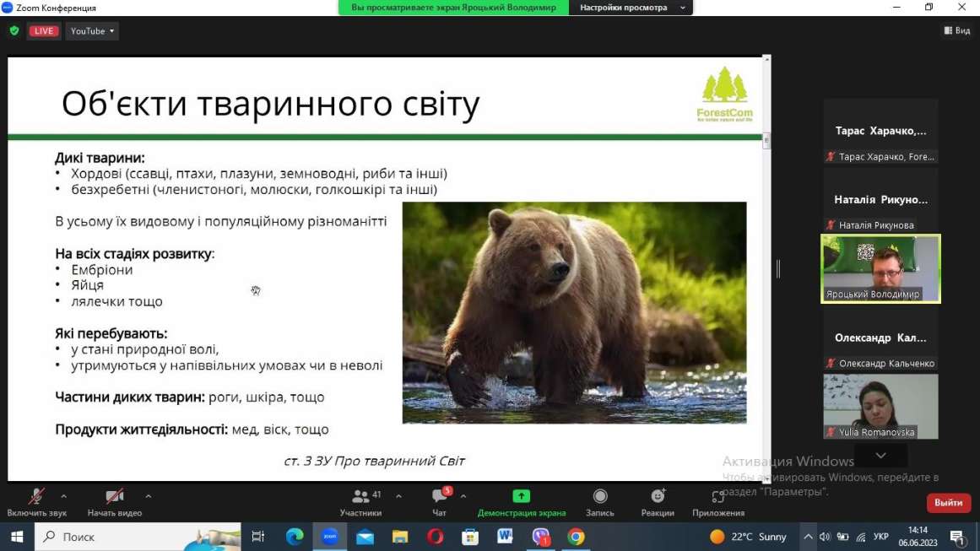Image resolution: width=980 pixels, height=551 pixels.
Task: Switch layout with Вид button
Action: point(957,30)
